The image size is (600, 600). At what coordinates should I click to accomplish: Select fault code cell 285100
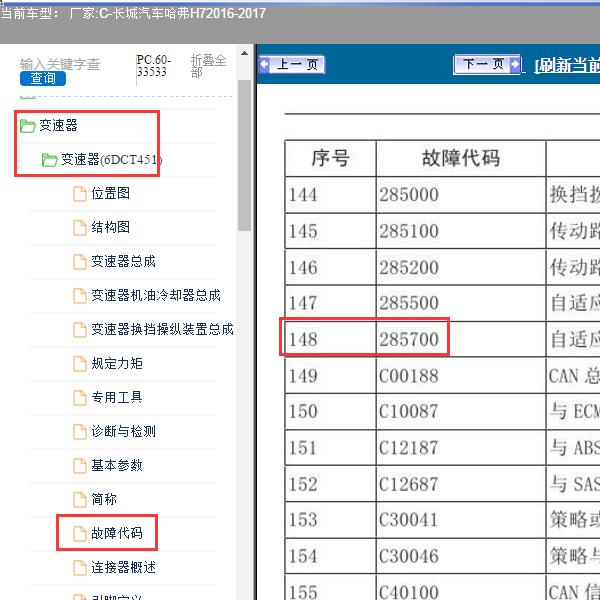tap(461, 231)
